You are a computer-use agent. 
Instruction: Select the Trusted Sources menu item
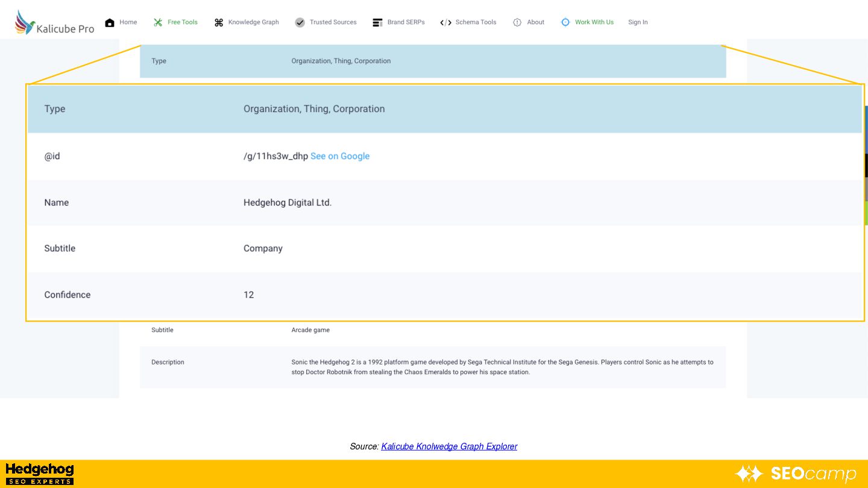333,22
